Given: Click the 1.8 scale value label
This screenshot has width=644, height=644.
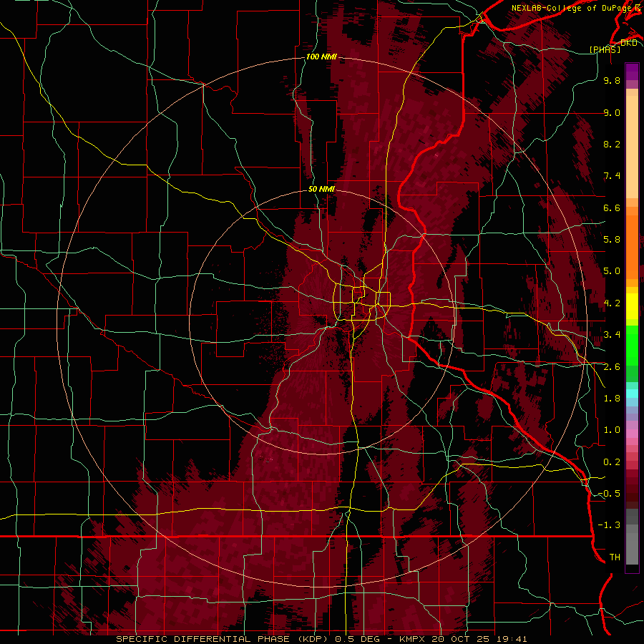Looking at the screenshot, I should 612,399.
